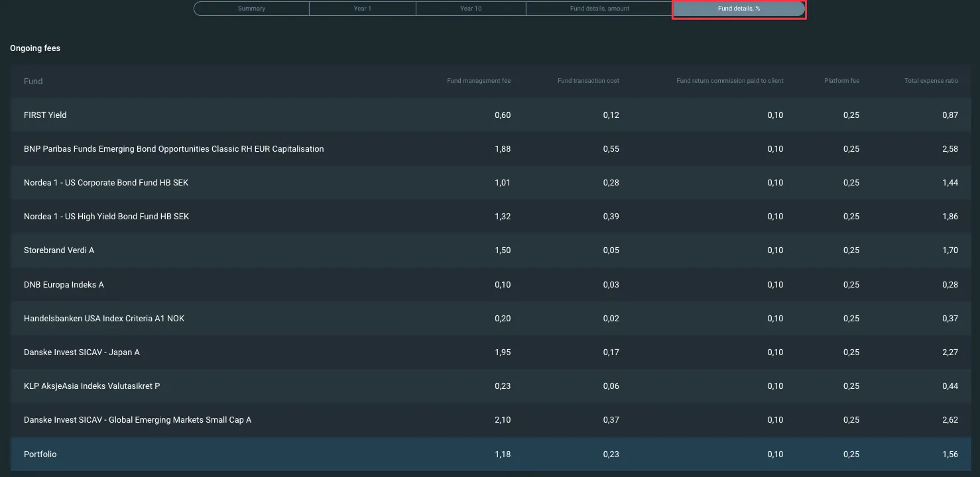Image resolution: width=980 pixels, height=477 pixels.
Task: Select the Fund details, amount tab
Action: [599, 9]
